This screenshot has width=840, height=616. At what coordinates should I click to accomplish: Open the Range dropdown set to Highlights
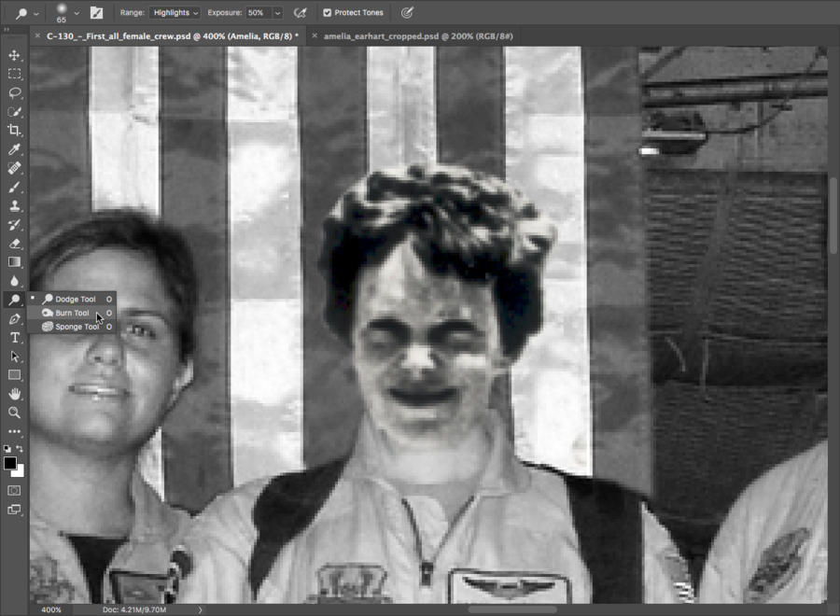point(175,13)
